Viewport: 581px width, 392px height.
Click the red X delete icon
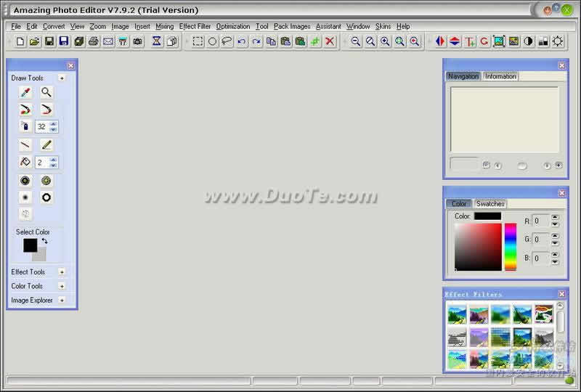(x=330, y=41)
